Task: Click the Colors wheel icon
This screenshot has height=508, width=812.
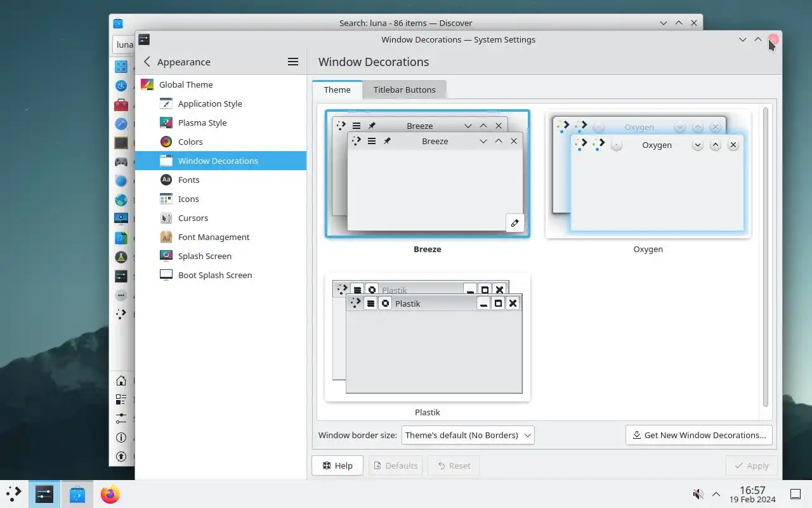Action: pos(166,142)
